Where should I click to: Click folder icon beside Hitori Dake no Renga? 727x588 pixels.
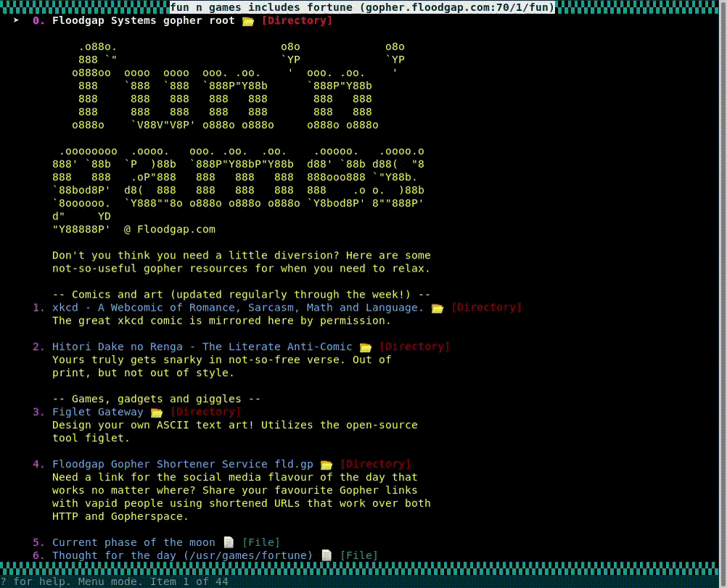click(x=366, y=347)
